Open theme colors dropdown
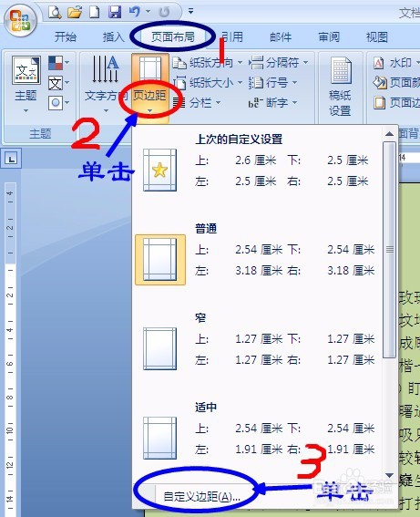 pos(58,63)
